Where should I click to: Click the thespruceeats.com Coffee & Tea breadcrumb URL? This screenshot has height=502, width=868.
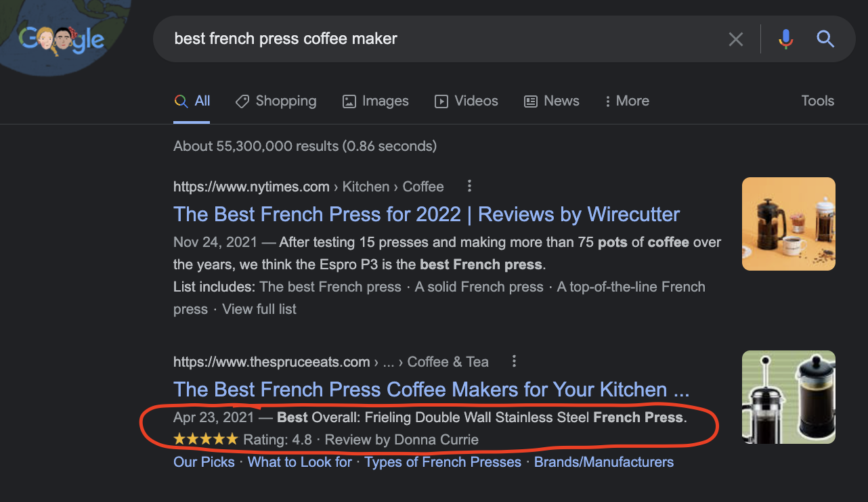pyautogui.click(x=331, y=362)
